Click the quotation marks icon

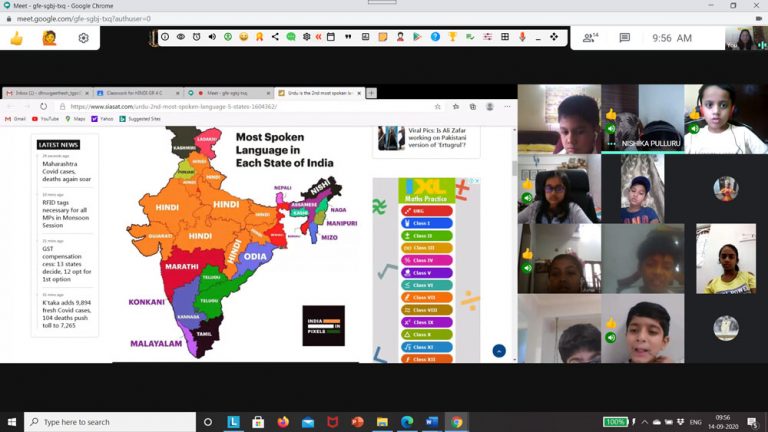coord(348,37)
